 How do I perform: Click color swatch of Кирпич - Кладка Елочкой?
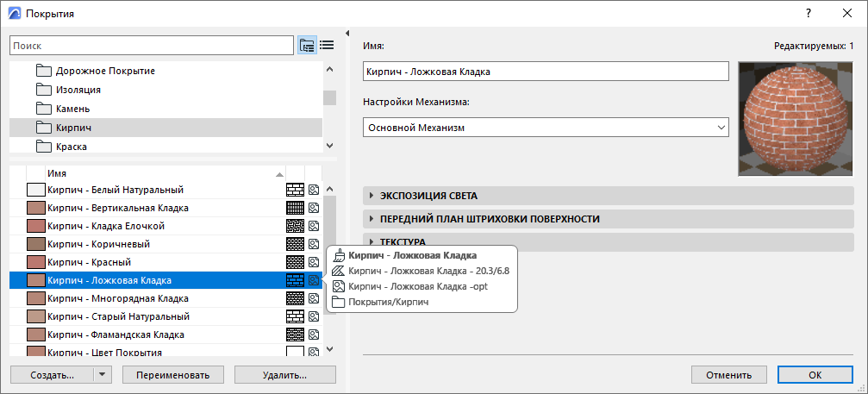35,226
